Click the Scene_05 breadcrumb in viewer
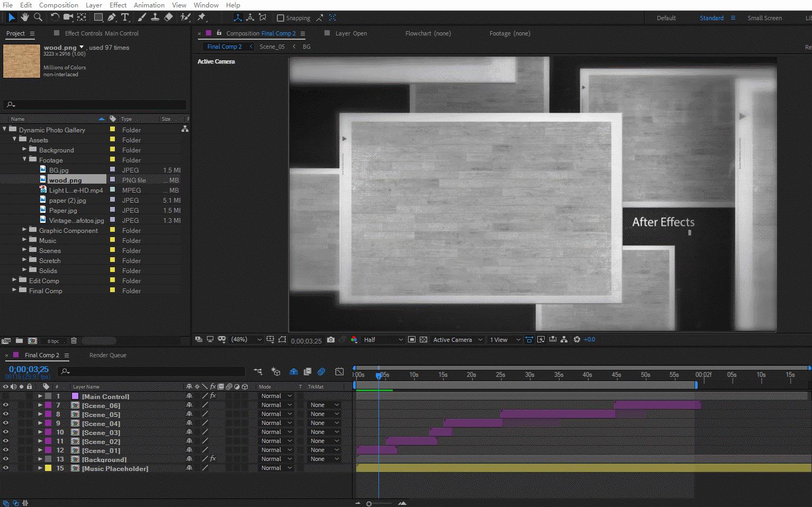The height and width of the screenshot is (507, 812). pos(272,47)
